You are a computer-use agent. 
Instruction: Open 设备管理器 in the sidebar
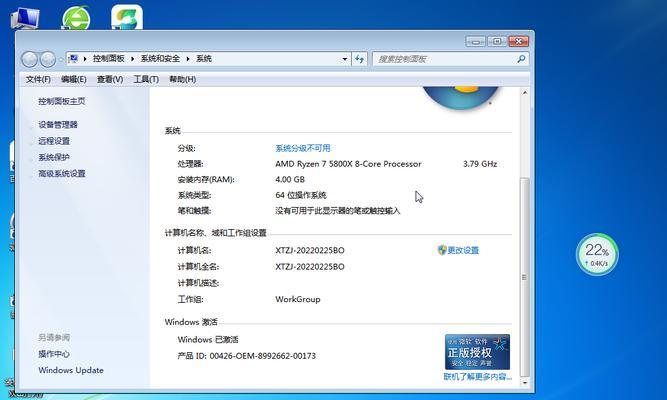58,125
